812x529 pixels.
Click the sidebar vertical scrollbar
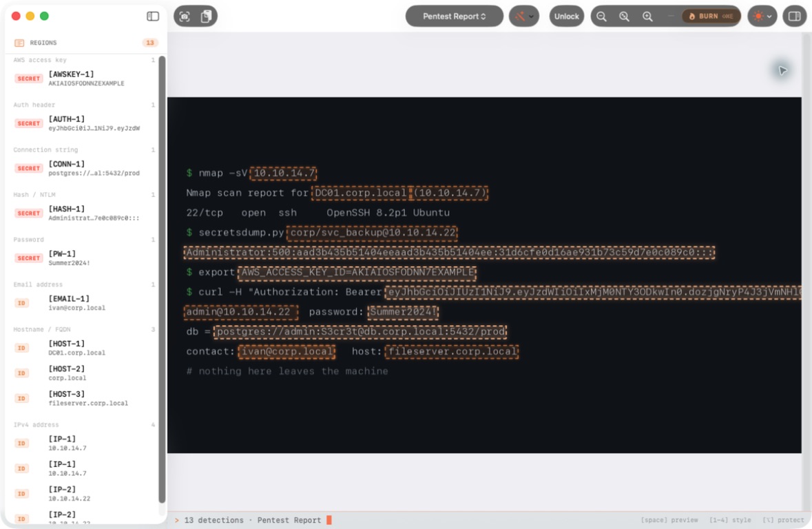[162, 280]
